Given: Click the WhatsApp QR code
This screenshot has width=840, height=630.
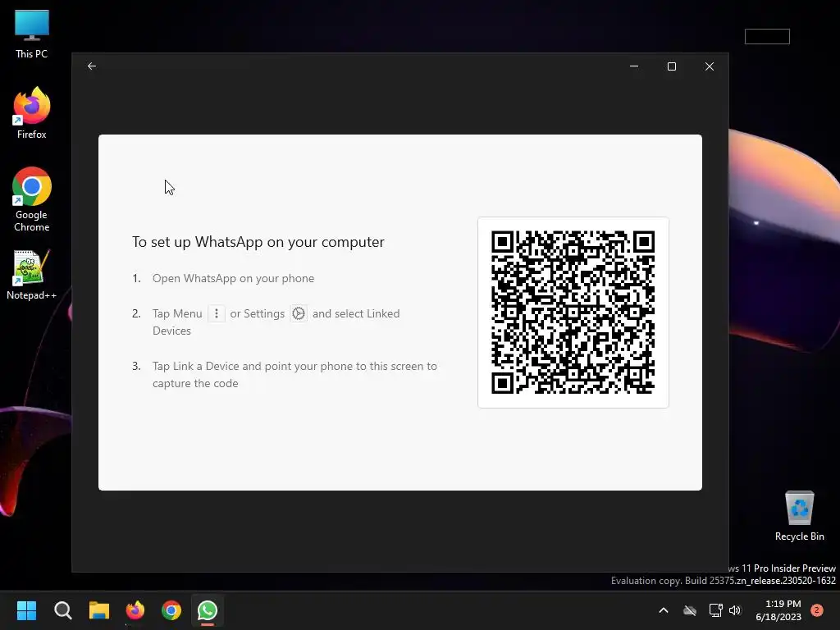Looking at the screenshot, I should pos(573,313).
